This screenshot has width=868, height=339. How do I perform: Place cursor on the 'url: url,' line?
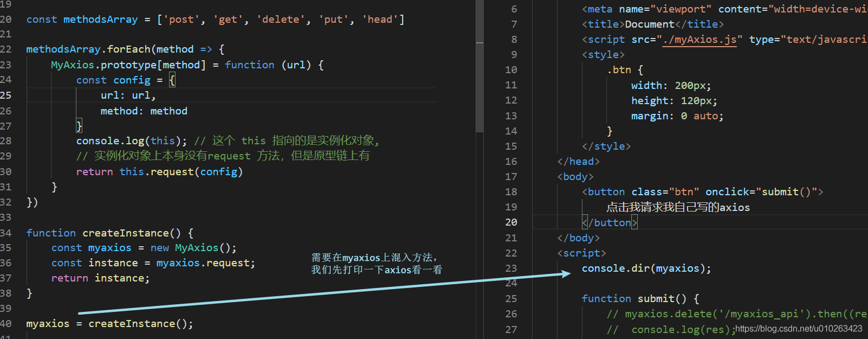pyautogui.click(x=128, y=95)
